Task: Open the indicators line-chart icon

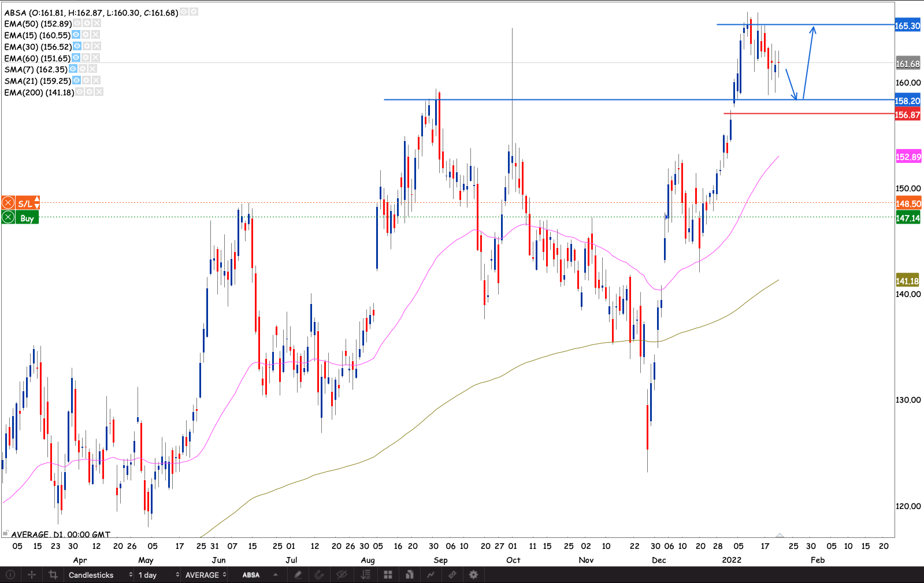Action: [x=431, y=575]
